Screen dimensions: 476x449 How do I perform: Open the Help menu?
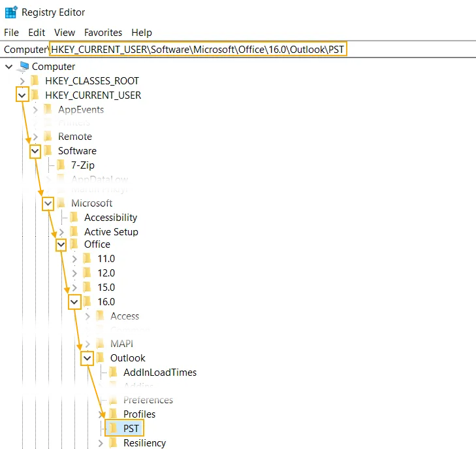coord(142,33)
